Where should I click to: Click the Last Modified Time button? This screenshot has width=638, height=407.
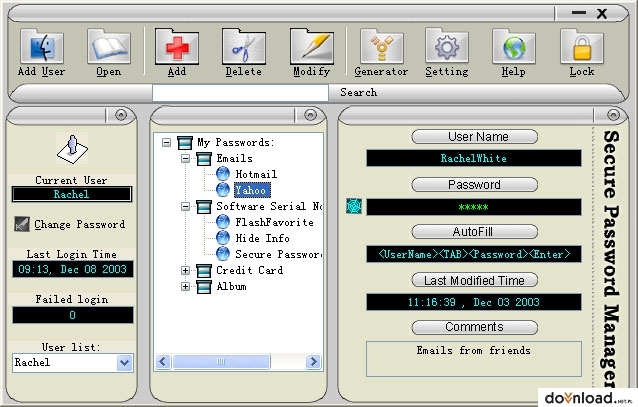click(x=474, y=280)
